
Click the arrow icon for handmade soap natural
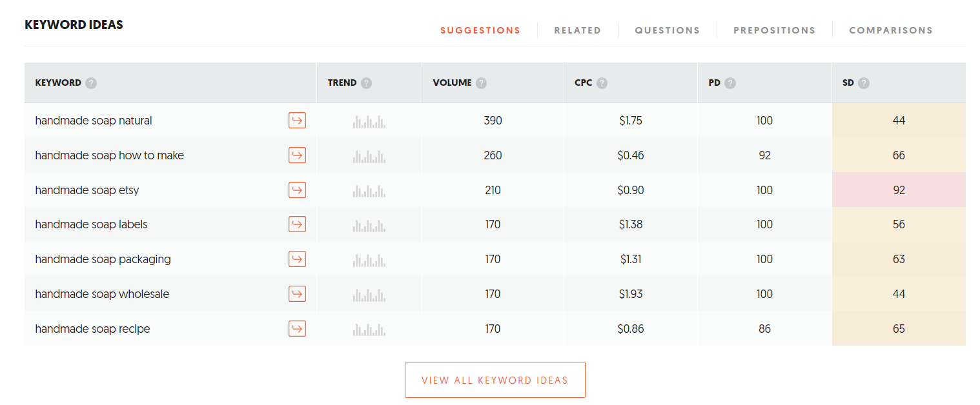coord(297,121)
